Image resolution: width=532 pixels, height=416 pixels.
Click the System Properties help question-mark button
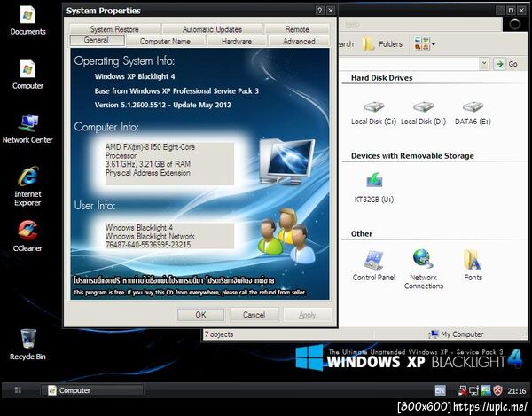(319, 11)
